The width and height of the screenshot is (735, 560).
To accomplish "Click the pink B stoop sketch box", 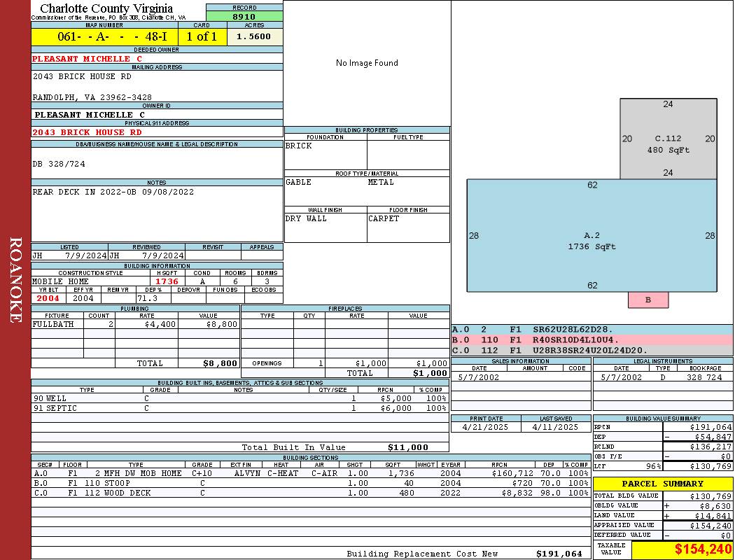I will [647, 300].
